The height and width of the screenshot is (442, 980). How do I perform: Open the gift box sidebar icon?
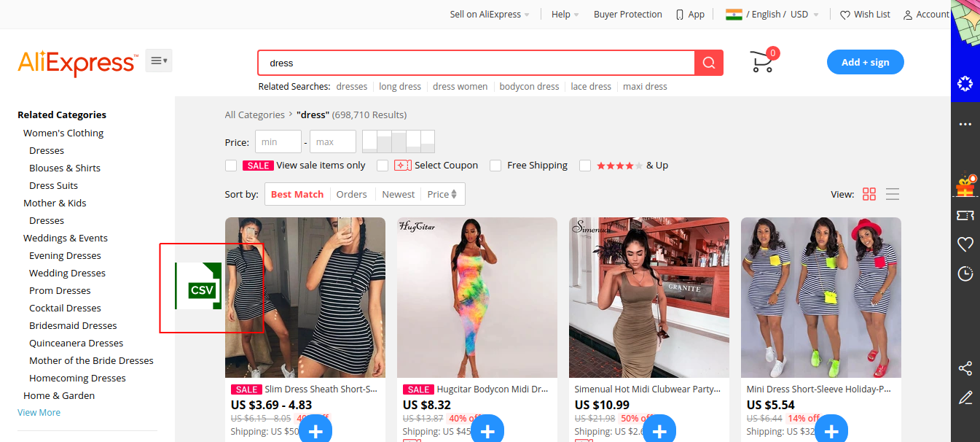point(965,186)
